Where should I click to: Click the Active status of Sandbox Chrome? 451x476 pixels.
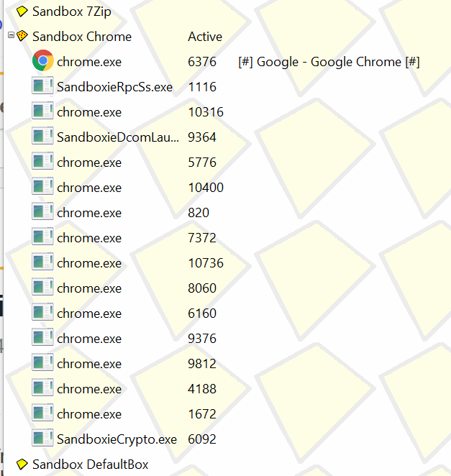pyautogui.click(x=205, y=37)
